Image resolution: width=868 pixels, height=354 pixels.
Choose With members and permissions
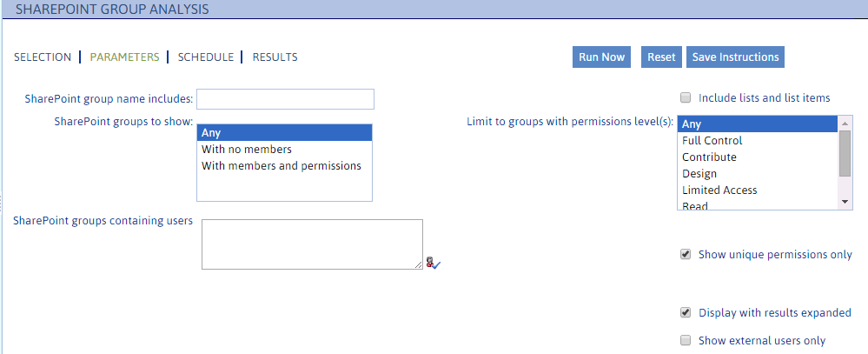coord(281,165)
